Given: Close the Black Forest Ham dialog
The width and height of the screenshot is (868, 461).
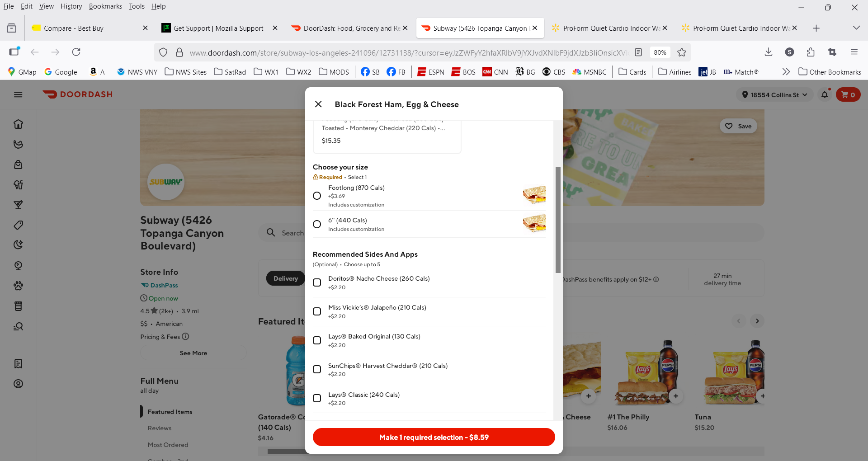Looking at the screenshot, I should point(318,104).
